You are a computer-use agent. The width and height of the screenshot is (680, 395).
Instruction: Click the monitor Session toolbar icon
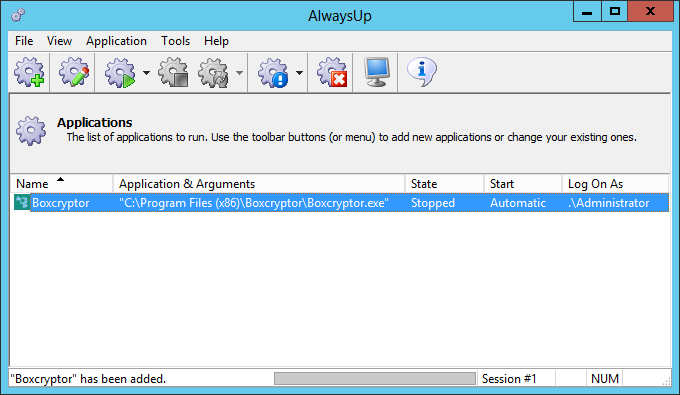coord(376,72)
